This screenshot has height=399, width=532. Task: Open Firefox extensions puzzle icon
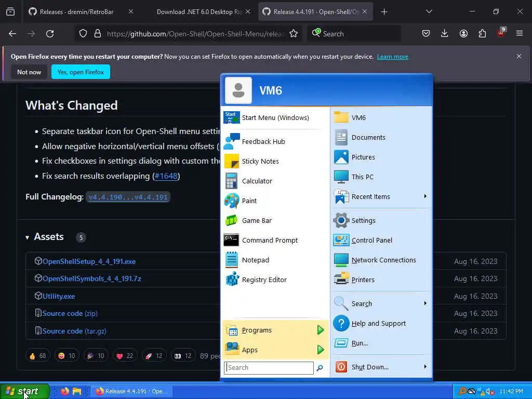tap(482, 33)
